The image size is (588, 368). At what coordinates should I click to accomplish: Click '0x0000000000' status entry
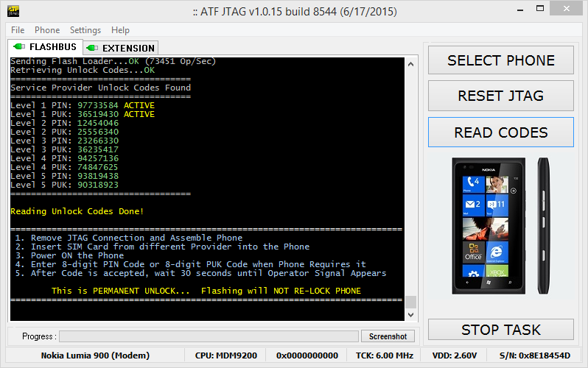point(307,355)
